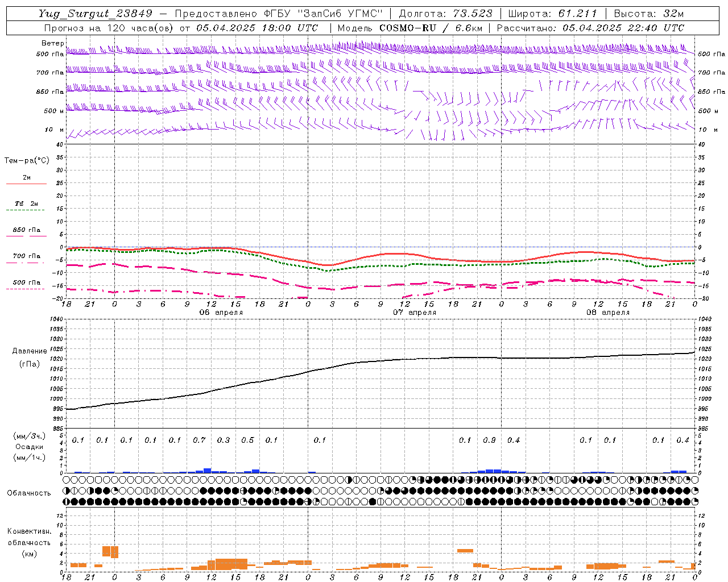Click the "Конвективн." convective cloud label
728x582 pixels.
29,531
